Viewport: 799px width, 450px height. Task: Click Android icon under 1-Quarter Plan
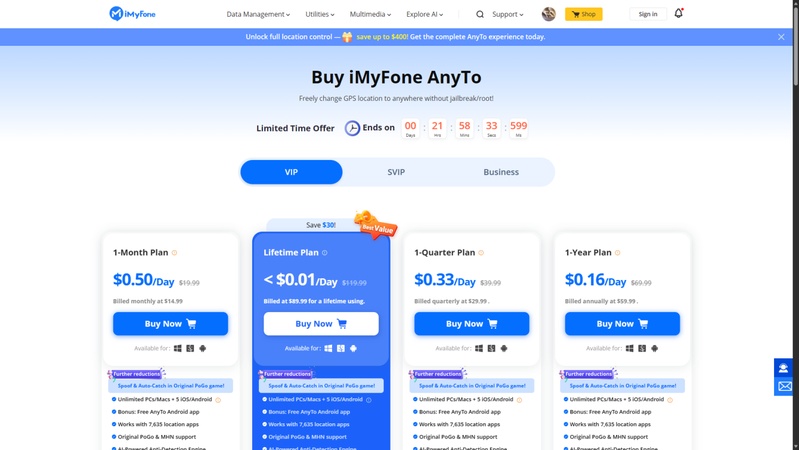(504, 348)
